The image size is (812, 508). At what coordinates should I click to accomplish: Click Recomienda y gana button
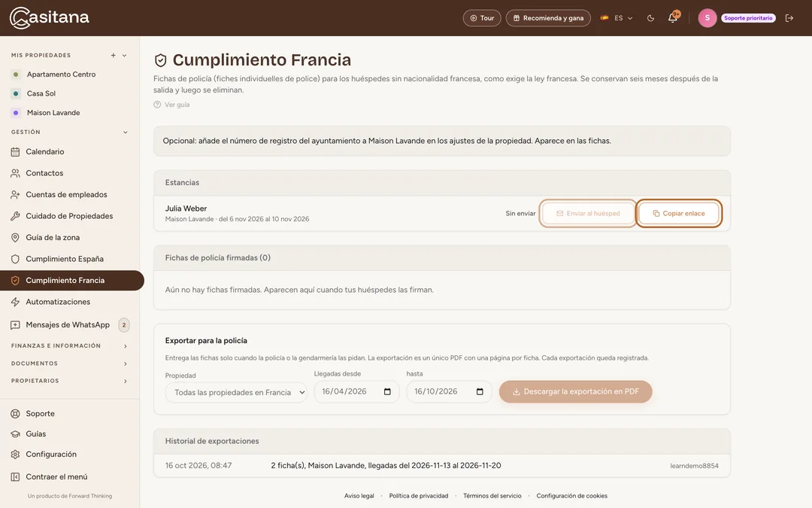coord(548,18)
